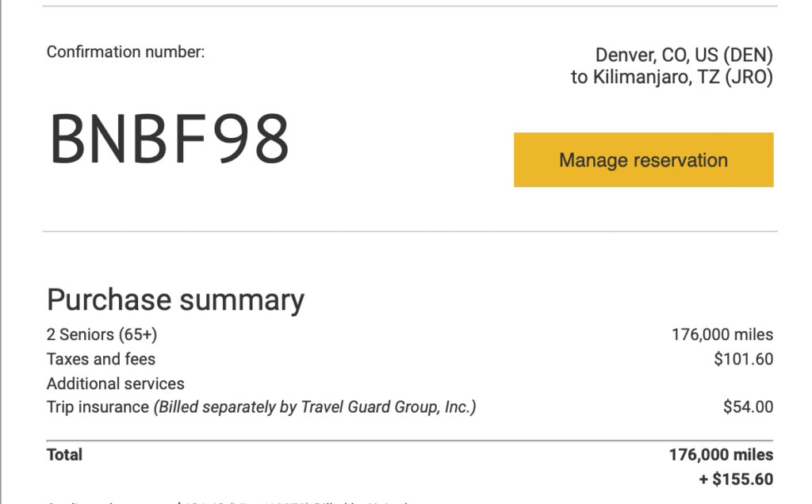
Task: Click the divider line below the confirmation code
Action: (x=409, y=231)
